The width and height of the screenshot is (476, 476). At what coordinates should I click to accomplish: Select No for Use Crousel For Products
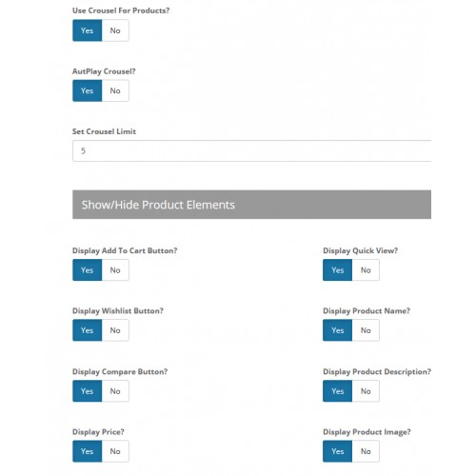click(115, 30)
